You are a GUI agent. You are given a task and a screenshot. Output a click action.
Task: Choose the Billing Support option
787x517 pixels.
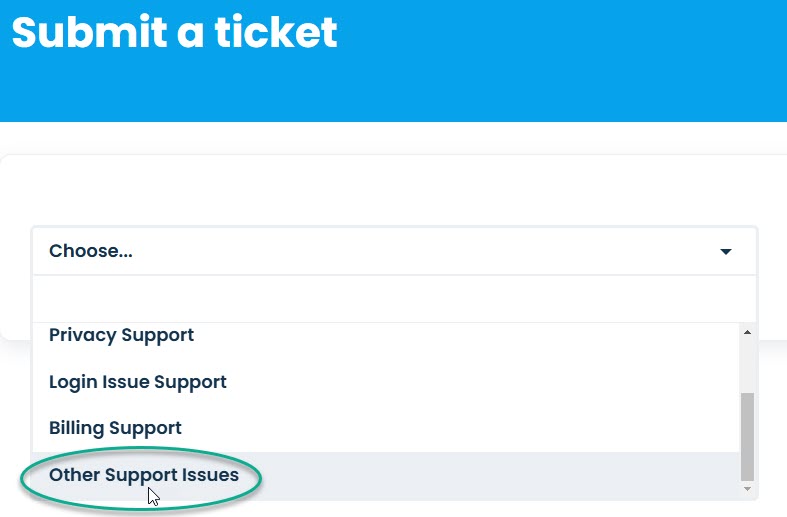coord(115,428)
